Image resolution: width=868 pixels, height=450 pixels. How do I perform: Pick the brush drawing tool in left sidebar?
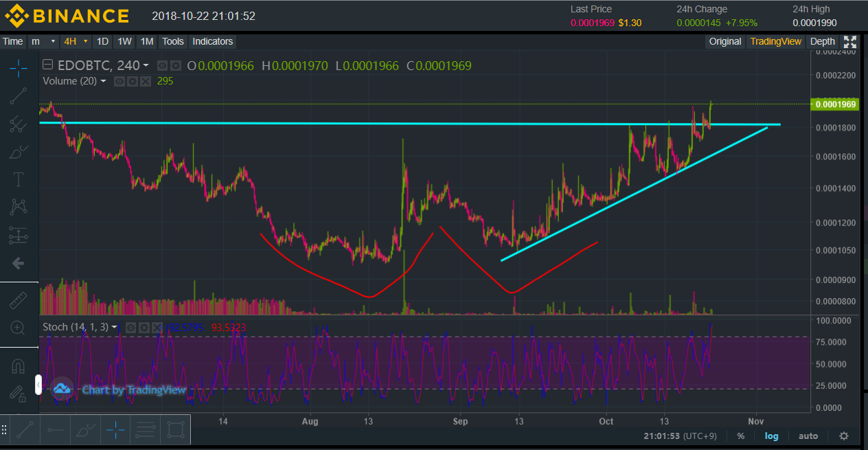19,152
